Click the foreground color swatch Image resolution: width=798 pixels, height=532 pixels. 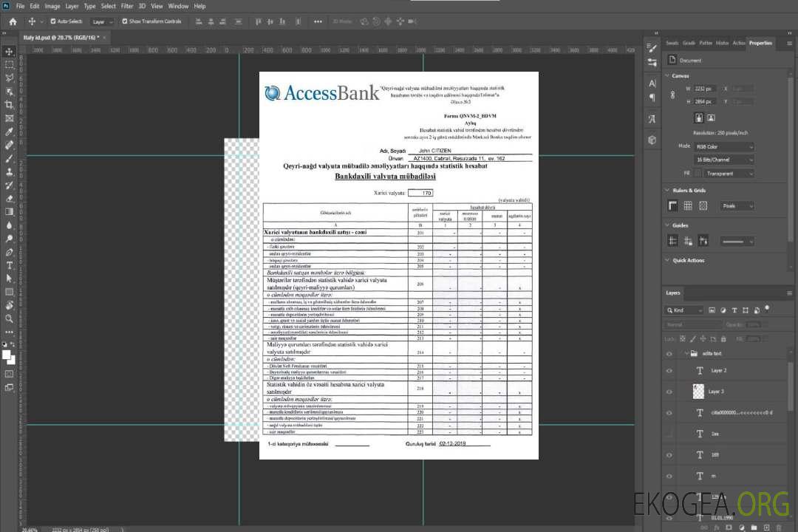(x=7, y=355)
